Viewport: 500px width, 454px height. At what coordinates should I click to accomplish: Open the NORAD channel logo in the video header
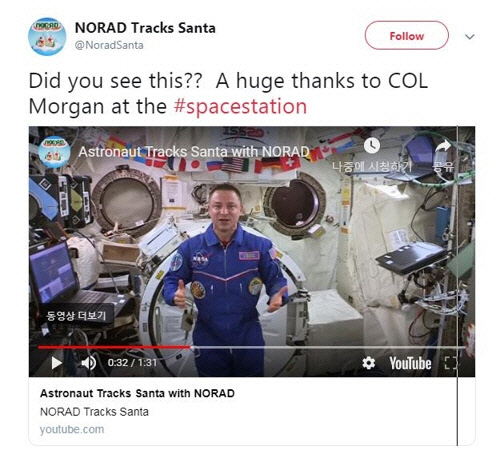pyautogui.click(x=54, y=152)
